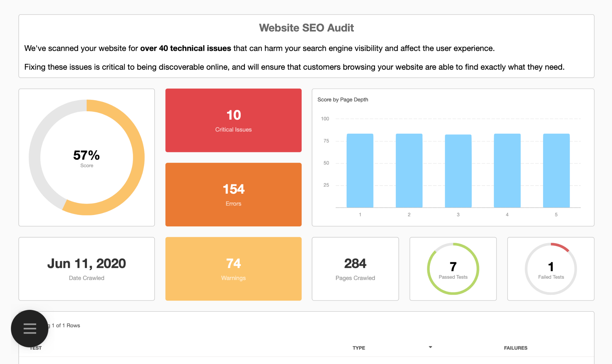Click the "1 of 1 Rows" text
612x364 pixels.
66,325
